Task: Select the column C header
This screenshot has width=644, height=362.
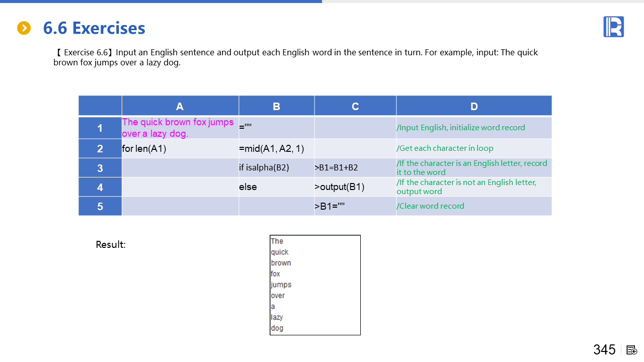Action: point(355,106)
